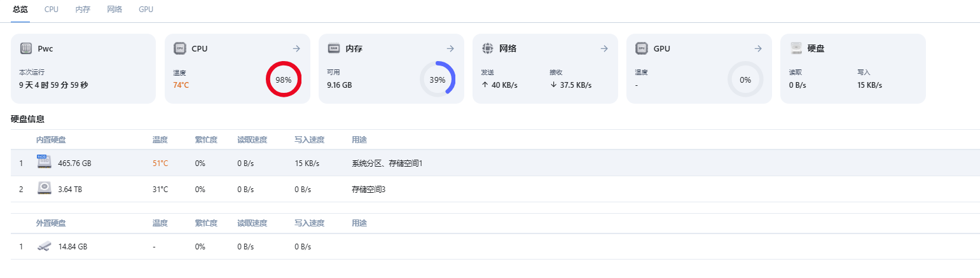Open 网络 details via arrow
The image size is (980, 278).
coord(604,48)
